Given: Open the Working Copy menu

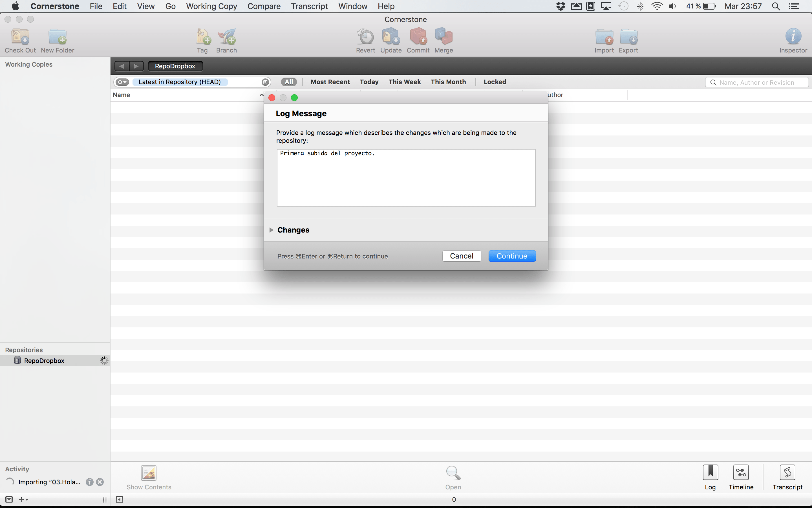Looking at the screenshot, I should (211, 6).
